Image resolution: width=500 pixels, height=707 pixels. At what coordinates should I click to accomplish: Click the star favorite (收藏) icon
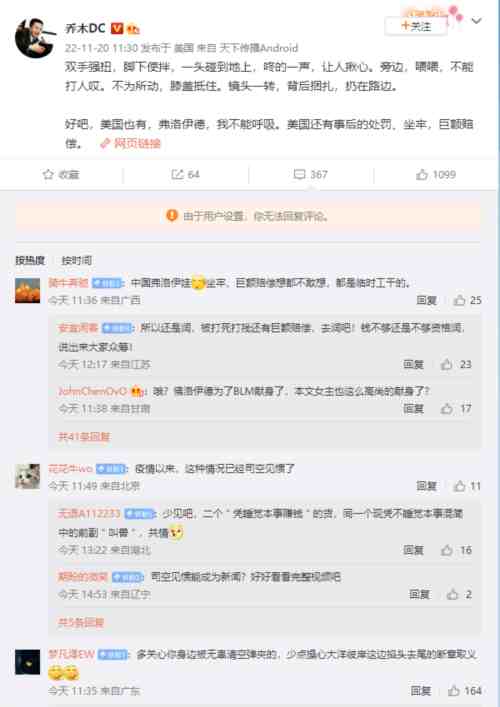(x=48, y=174)
